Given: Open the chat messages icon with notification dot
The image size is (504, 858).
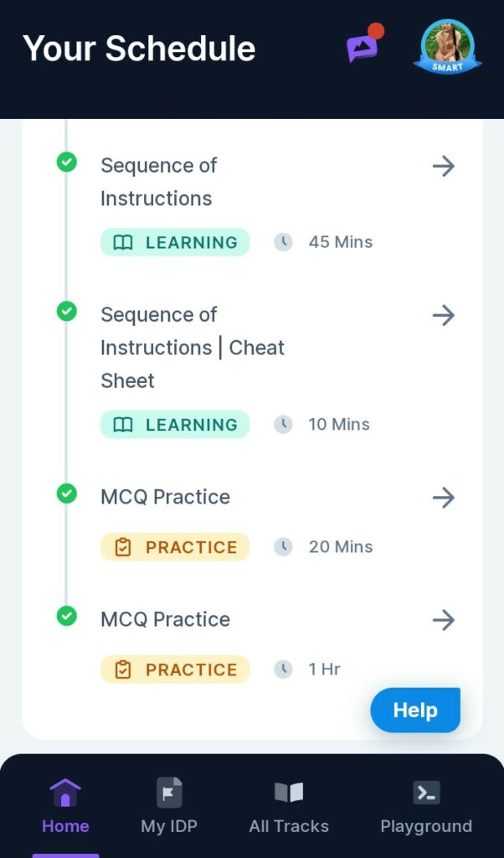Looking at the screenshot, I should click(362, 48).
